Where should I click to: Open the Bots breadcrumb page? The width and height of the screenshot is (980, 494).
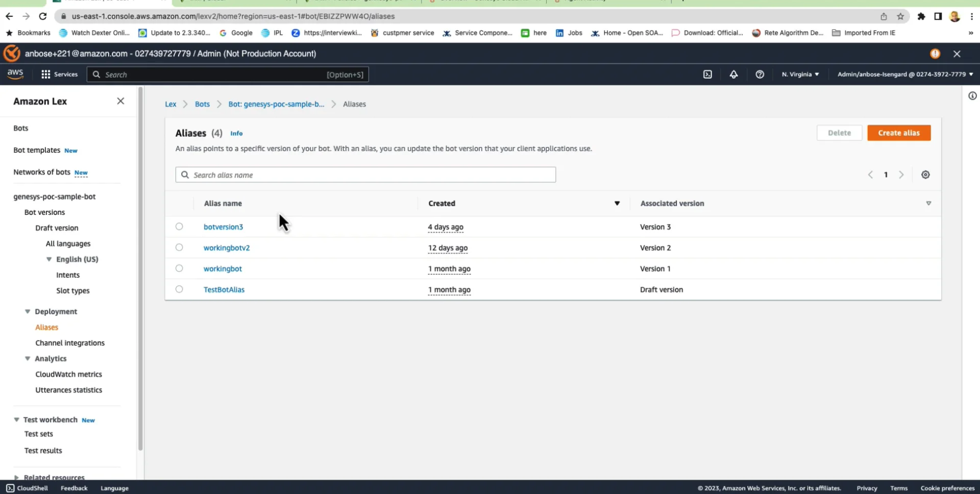pos(202,104)
